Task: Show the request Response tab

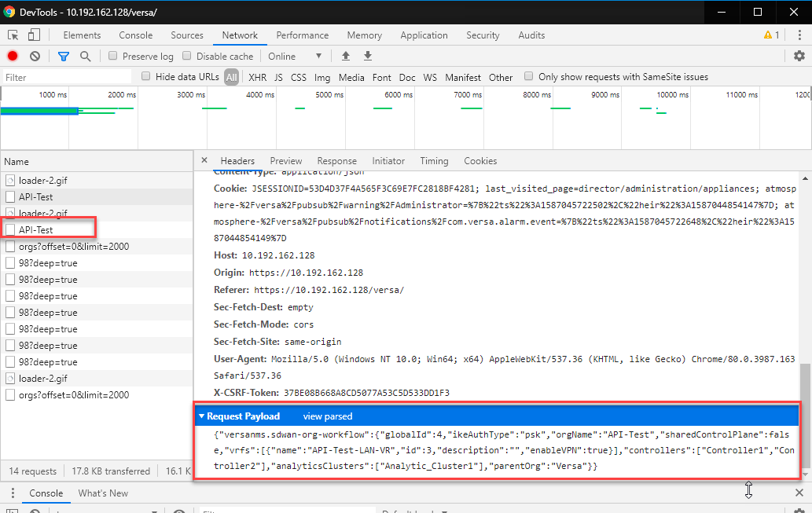Action: click(337, 161)
